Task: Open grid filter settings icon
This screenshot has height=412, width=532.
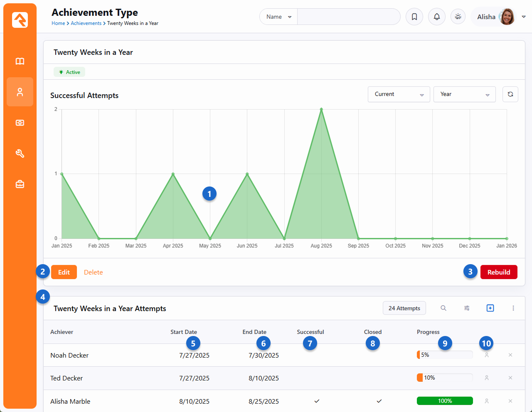Action: [x=467, y=308]
